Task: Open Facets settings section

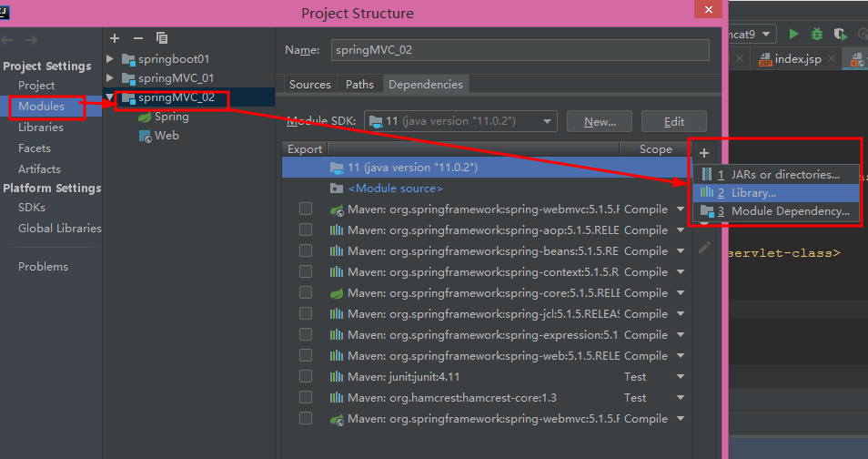Action: pos(35,148)
